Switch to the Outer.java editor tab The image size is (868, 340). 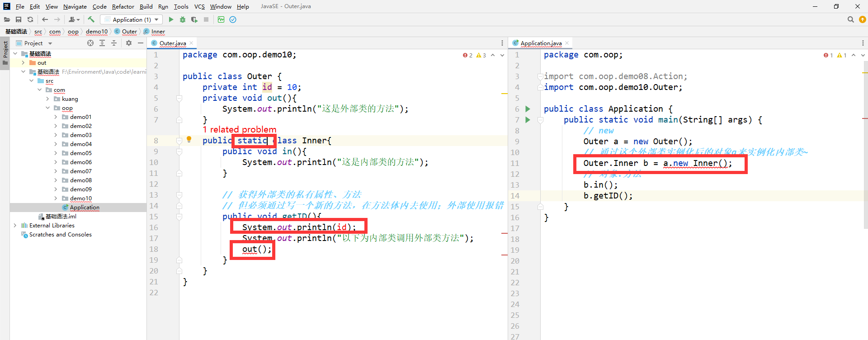point(172,43)
